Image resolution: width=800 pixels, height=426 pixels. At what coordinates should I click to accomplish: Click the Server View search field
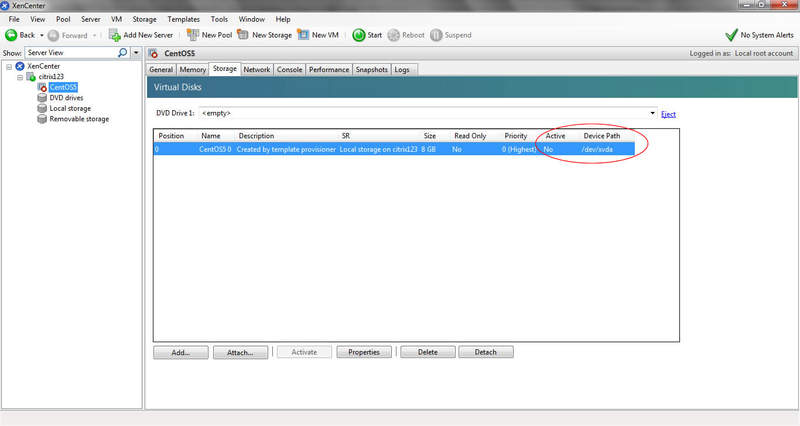click(x=71, y=53)
